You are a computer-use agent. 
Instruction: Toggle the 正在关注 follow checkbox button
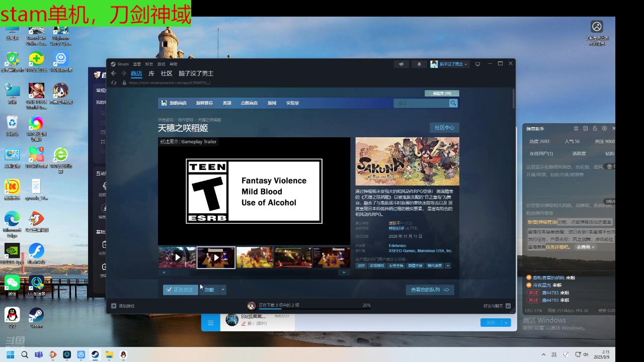coord(180,290)
